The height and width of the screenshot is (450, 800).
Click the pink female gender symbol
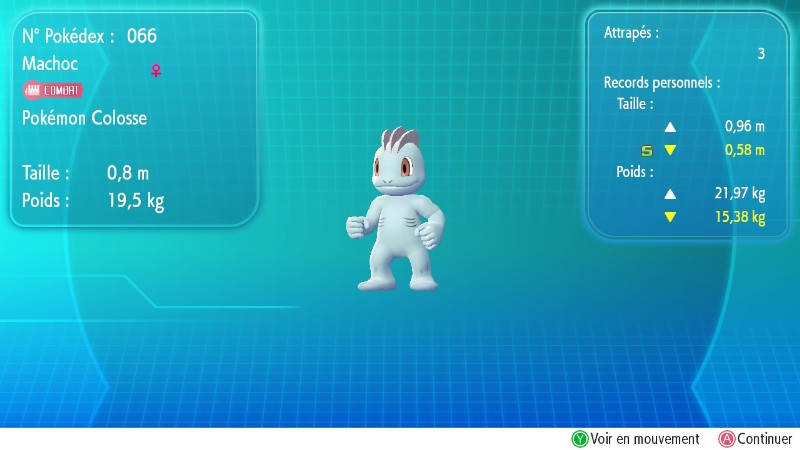point(156,70)
